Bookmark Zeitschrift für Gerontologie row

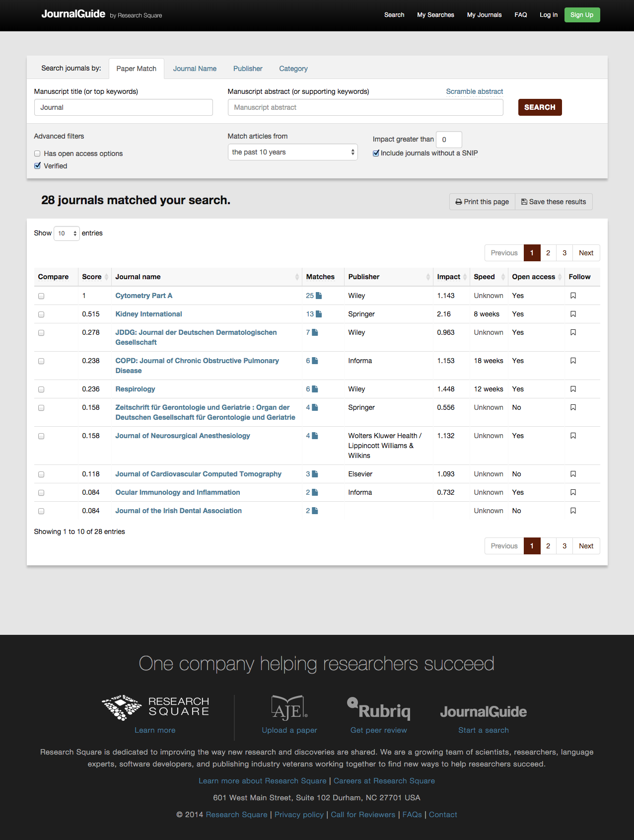[x=573, y=407]
